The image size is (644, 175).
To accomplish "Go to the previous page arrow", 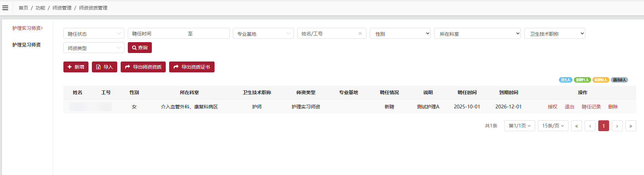I will (590, 126).
